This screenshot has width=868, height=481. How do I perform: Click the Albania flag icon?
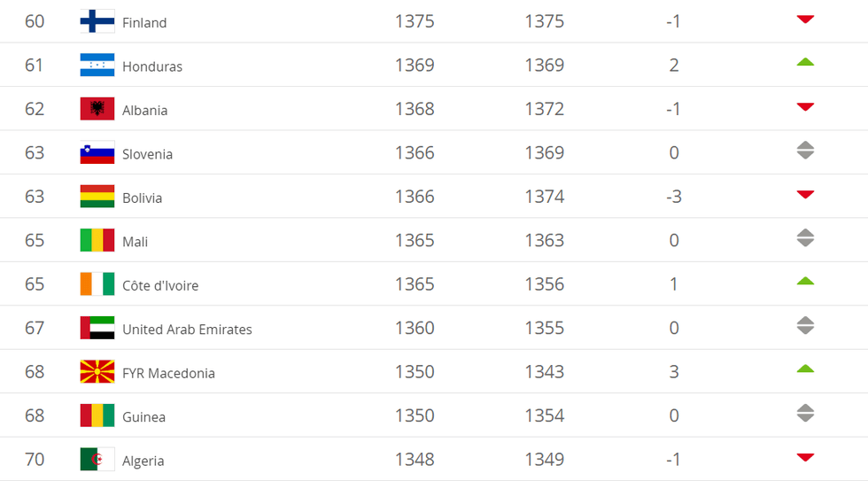tap(97, 109)
